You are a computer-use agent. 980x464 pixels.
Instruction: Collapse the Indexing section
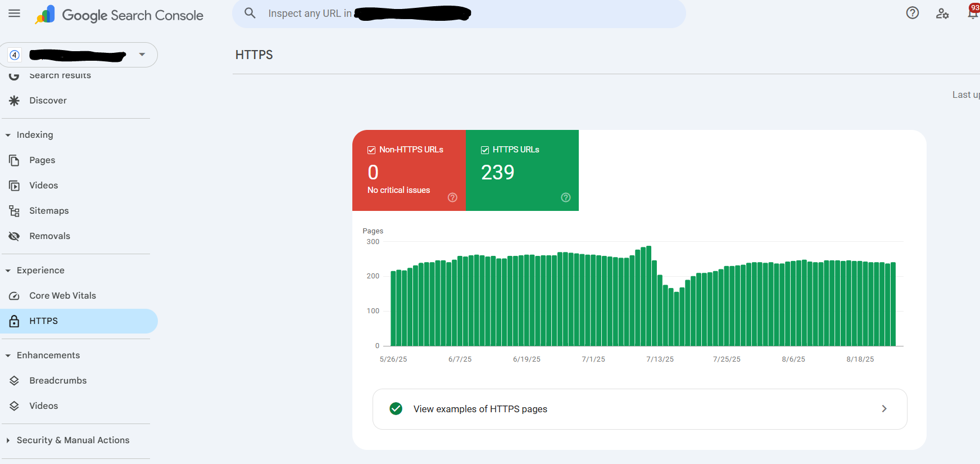pos(8,135)
